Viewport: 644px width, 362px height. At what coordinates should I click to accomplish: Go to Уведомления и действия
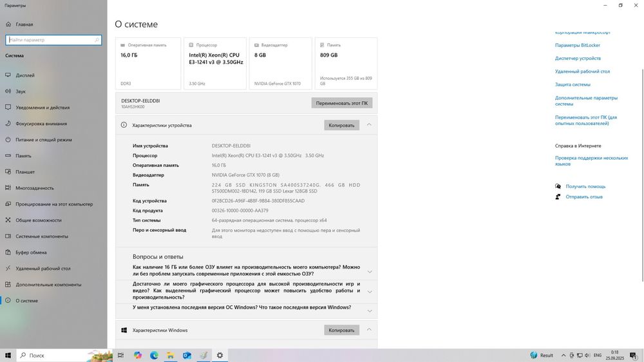[43, 107]
